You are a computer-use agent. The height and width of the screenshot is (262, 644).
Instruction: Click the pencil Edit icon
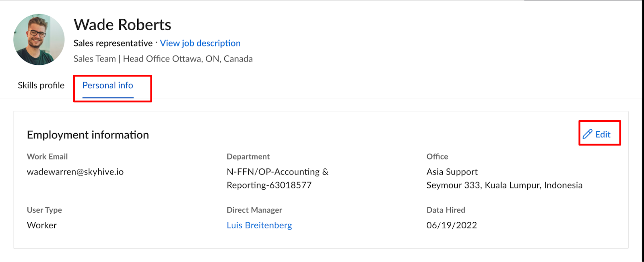tap(588, 134)
